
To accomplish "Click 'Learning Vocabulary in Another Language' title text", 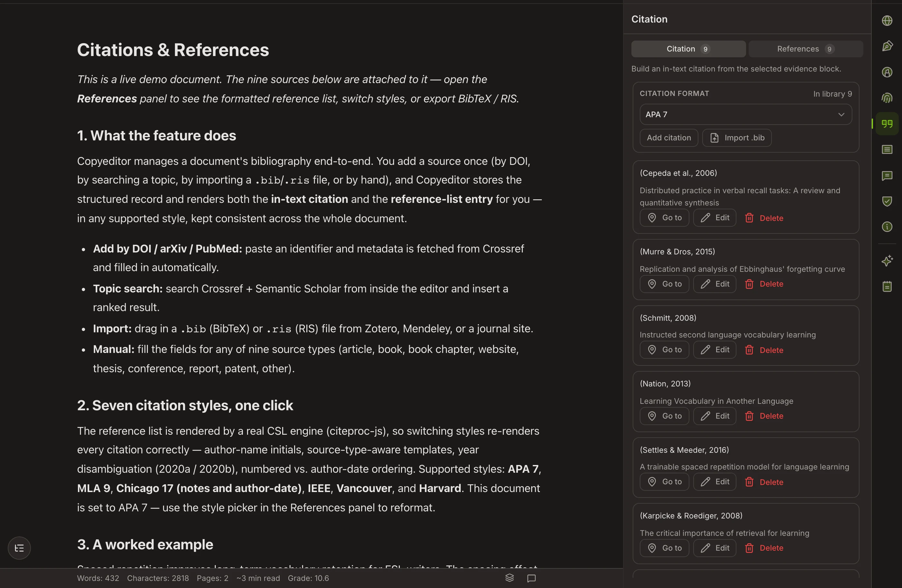I will (x=716, y=401).
